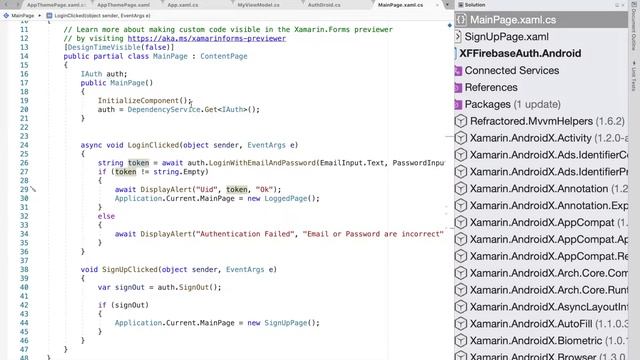Screen dimensions: 640x360
Task: Click "ContentPage" base class on line 14
Action: tap(224, 56)
